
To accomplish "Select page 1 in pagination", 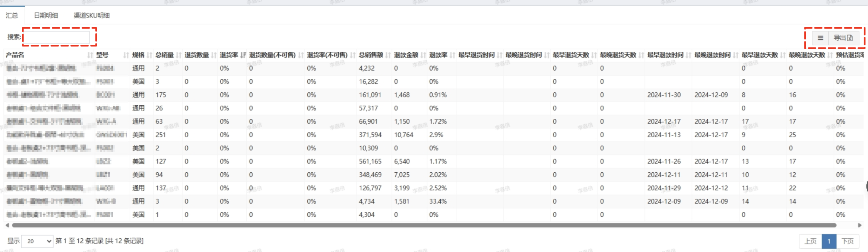I will pyautogui.click(x=829, y=241).
